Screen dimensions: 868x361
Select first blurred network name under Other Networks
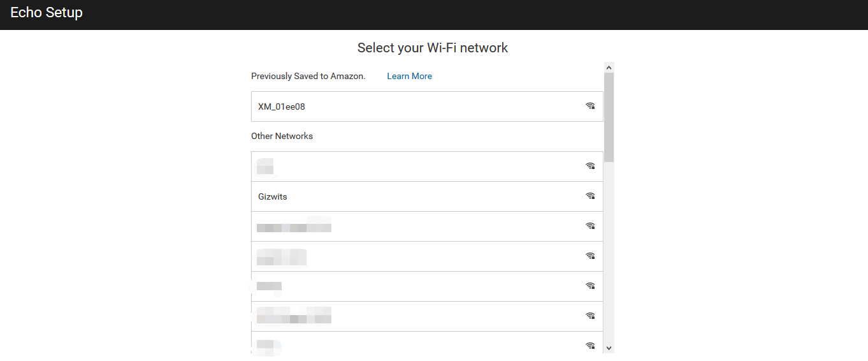(265, 166)
